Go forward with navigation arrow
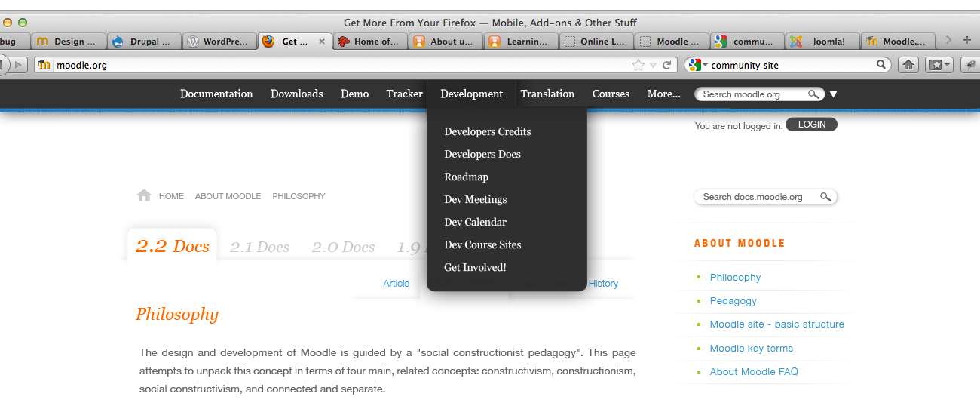This screenshot has width=980, height=409. click(20, 65)
